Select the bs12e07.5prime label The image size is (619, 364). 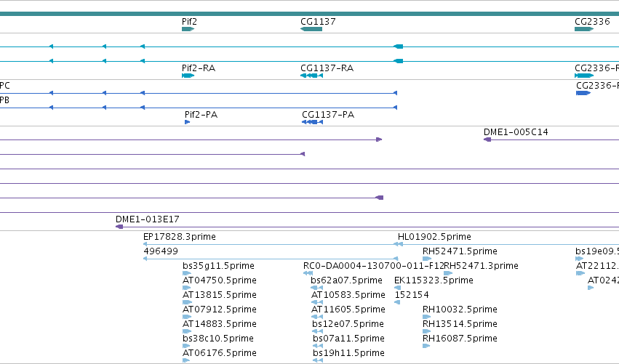pos(348,324)
